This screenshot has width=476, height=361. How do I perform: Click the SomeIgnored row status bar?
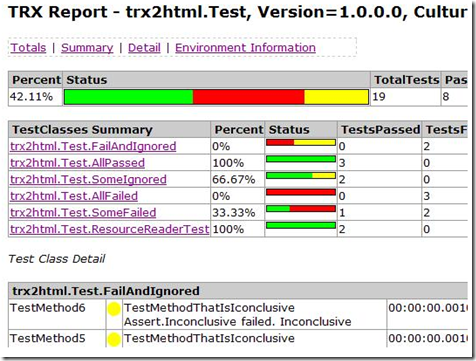pyautogui.click(x=301, y=176)
